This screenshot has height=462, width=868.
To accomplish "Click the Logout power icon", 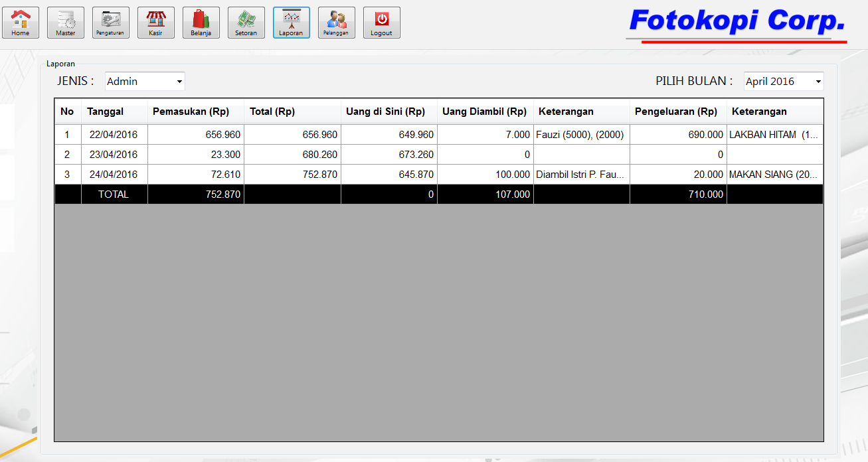I will [x=381, y=22].
